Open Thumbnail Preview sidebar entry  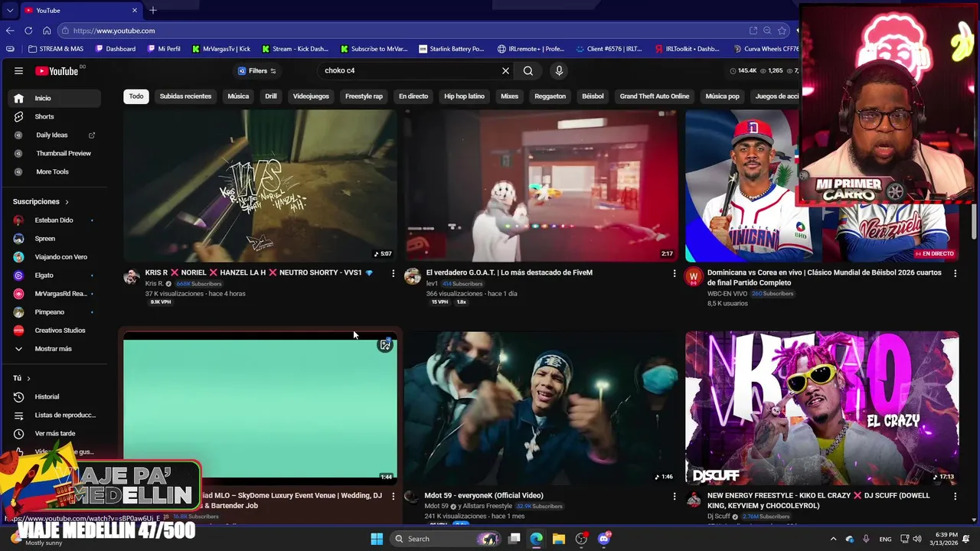[x=54, y=153]
